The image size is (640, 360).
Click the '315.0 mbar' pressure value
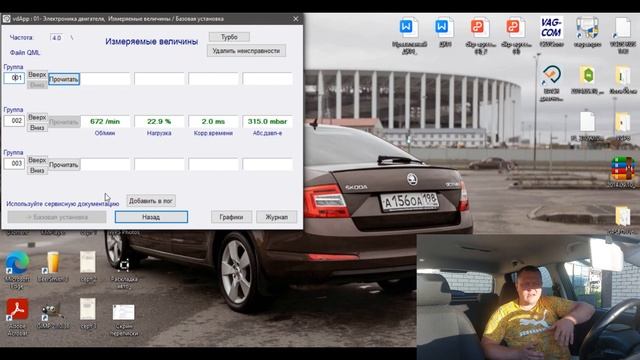pyautogui.click(x=268, y=122)
